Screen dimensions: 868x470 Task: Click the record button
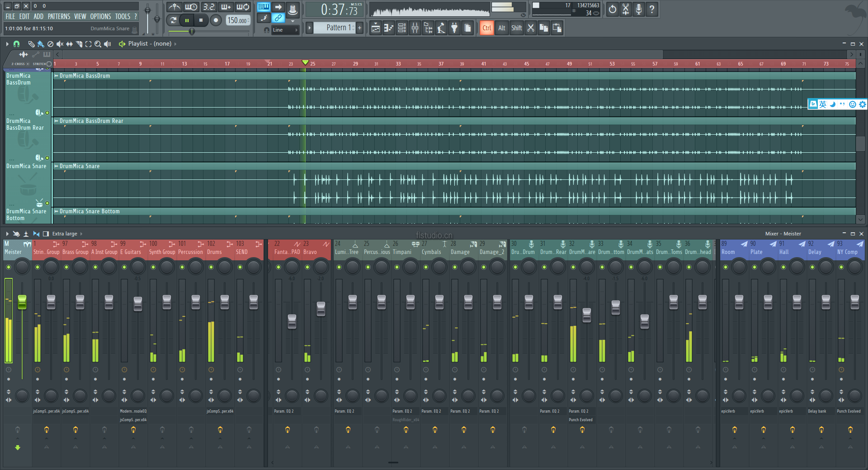[x=216, y=20]
